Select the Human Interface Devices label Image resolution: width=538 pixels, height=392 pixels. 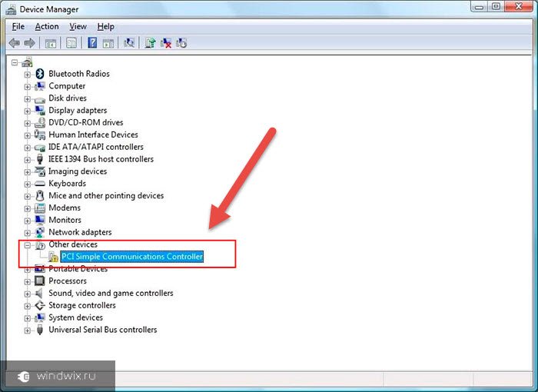(93, 135)
